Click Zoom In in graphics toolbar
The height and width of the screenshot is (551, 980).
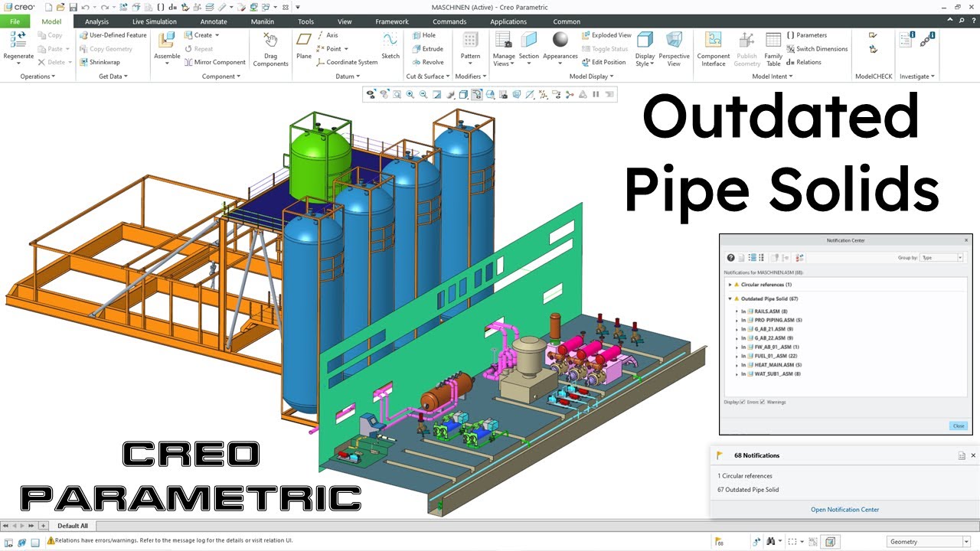tap(410, 94)
